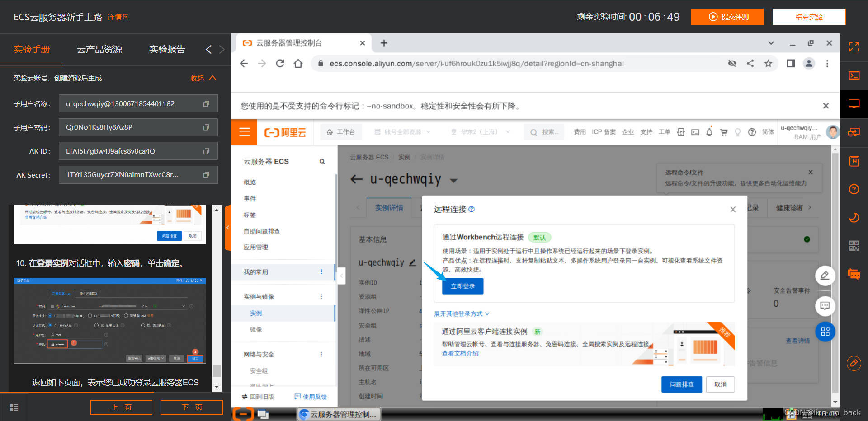Open the instance name dropdown arrow

(453, 180)
